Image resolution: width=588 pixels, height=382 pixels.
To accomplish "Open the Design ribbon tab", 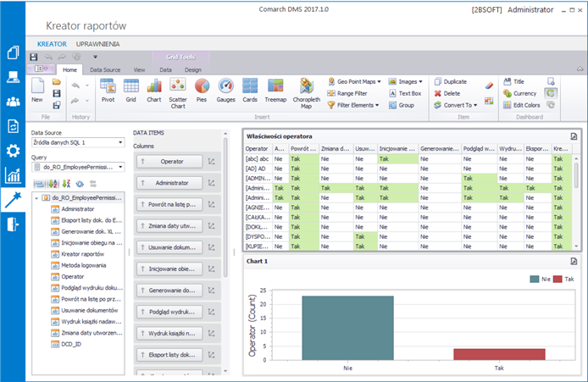I will point(193,69).
